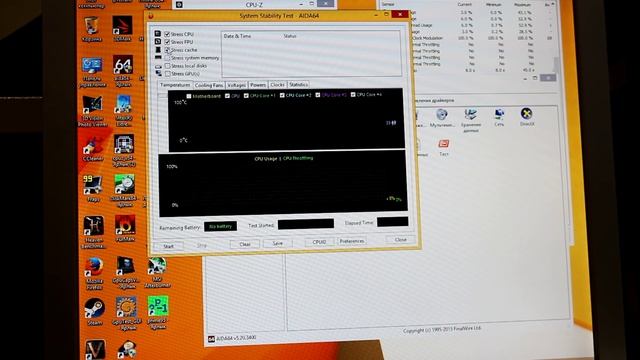Click the flame icon in Stability Test title bar

point(151,16)
